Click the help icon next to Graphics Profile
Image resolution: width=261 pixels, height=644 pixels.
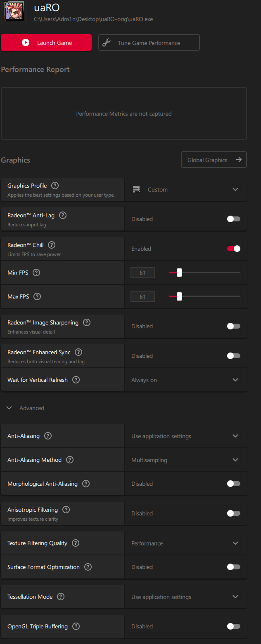point(55,186)
